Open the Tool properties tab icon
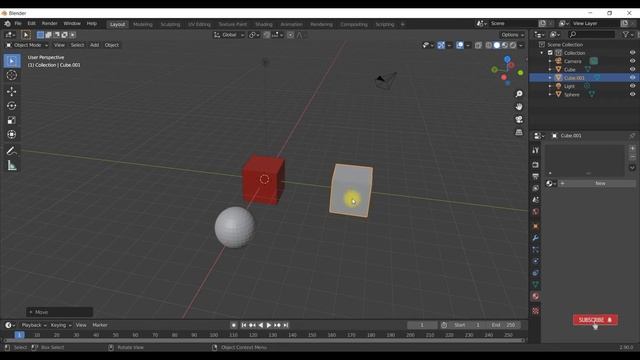The height and width of the screenshot is (360, 640). [x=536, y=151]
